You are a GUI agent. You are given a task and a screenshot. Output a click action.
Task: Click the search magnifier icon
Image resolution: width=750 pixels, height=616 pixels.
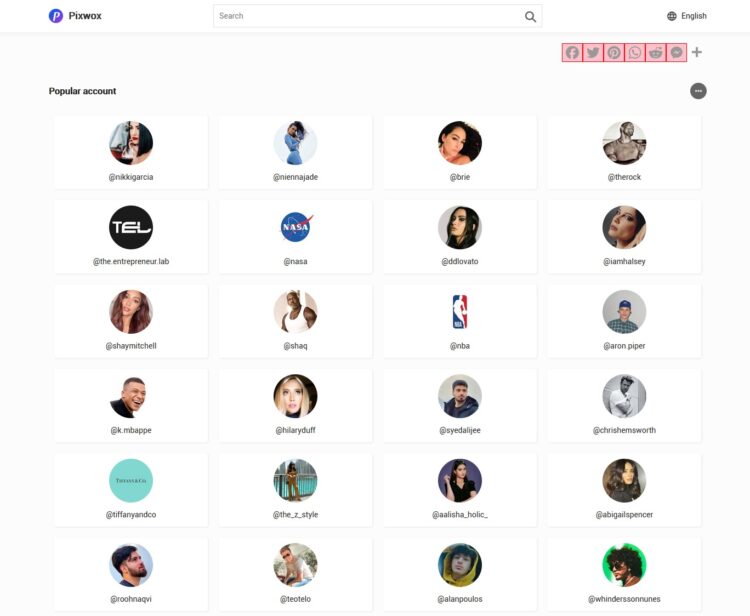coord(530,16)
